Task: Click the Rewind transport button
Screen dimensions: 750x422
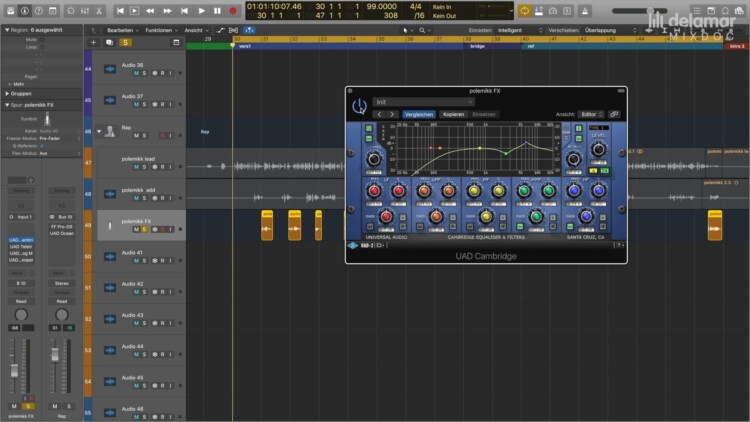Action: pyautogui.click(x=150, y=11)
